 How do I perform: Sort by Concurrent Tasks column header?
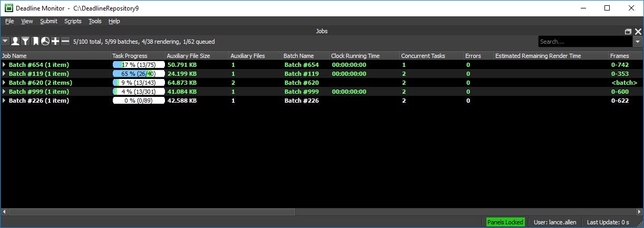(431, 56)
